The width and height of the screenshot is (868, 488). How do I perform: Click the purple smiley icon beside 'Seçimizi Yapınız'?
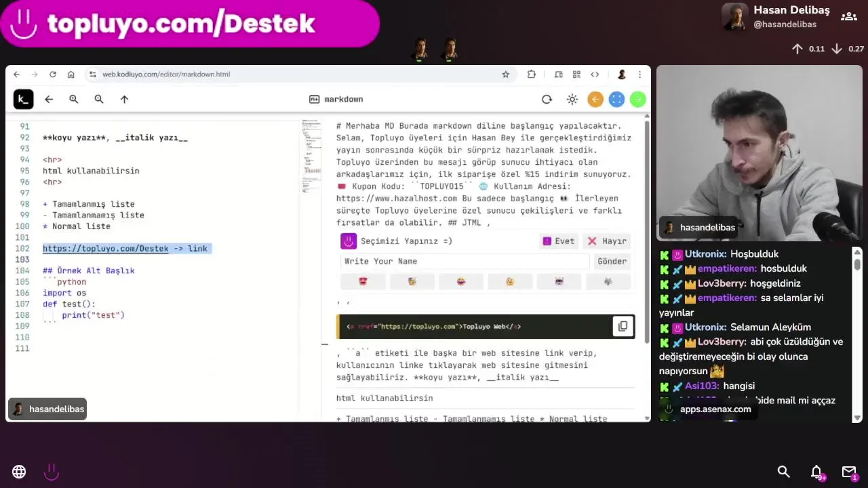[349, 241]
